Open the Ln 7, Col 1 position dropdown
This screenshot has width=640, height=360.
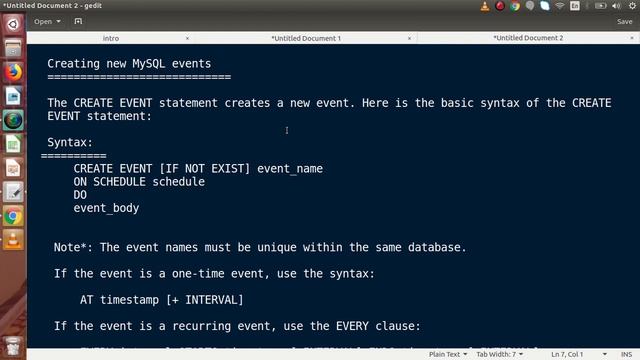(x=578, y=354)
